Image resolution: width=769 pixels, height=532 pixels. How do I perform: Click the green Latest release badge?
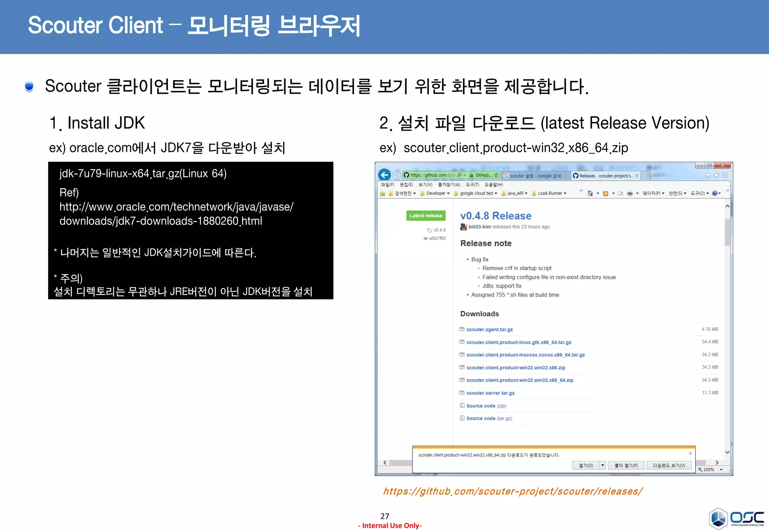pos(425,216)
